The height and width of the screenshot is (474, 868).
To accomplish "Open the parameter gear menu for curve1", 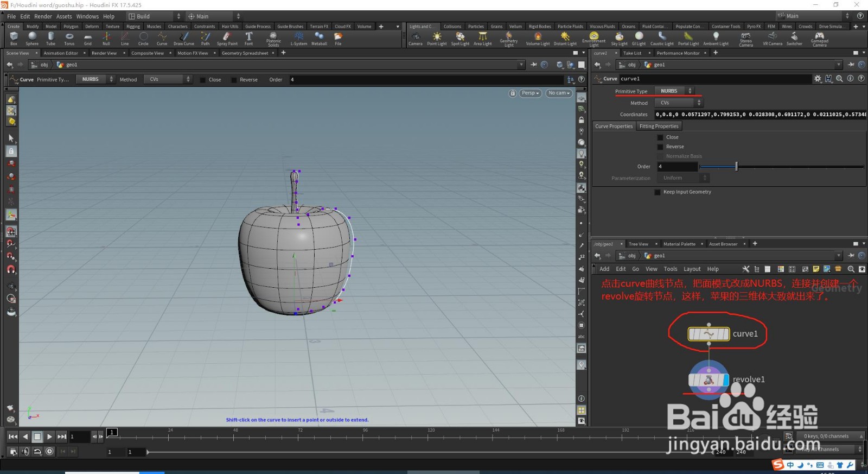I will click(x=818, y=79).
